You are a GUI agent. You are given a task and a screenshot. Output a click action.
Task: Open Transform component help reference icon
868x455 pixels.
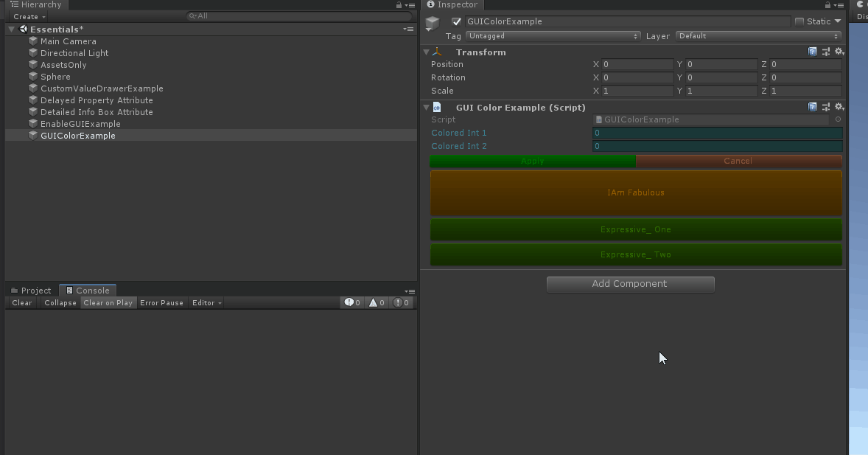(x=813, y=52)
